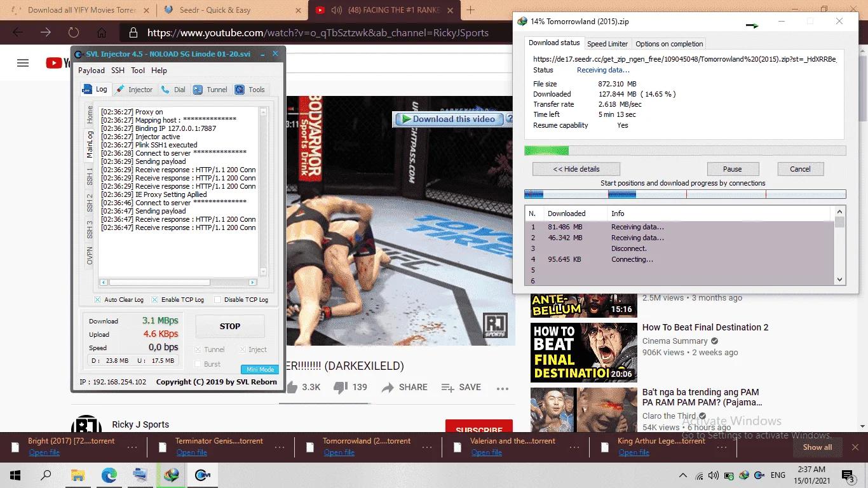Open the browser home page
This screenshot has width=868, height=488.
[x=102, y=32]
